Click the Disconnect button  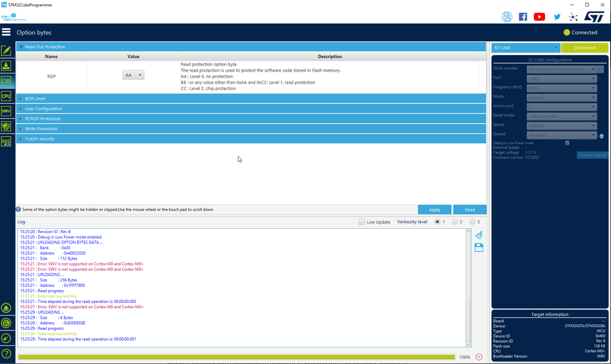585,48
